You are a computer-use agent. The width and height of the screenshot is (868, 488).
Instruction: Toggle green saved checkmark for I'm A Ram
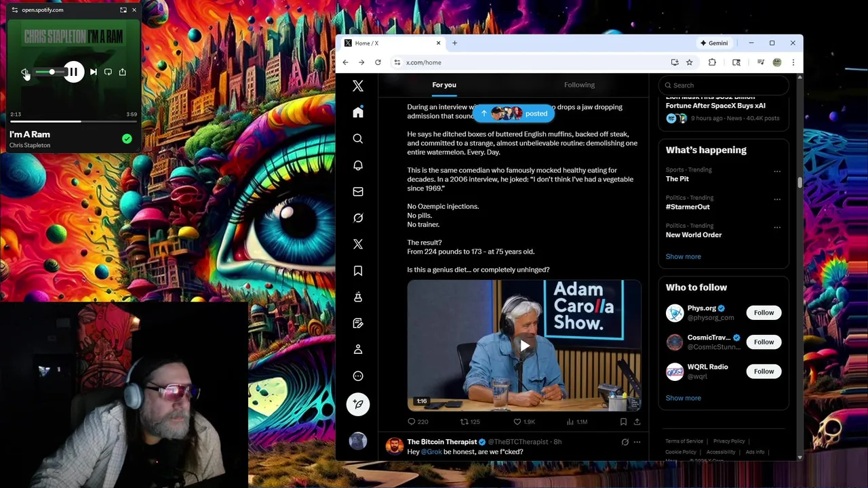coord(127,139)
